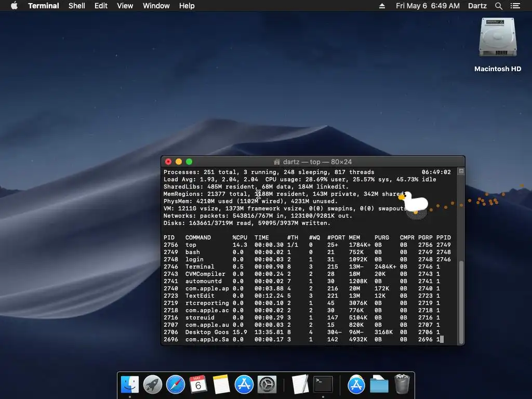Click the "rtcreporting" process name
This screenshot has height=399, width=532.
(x=207, y=303)
